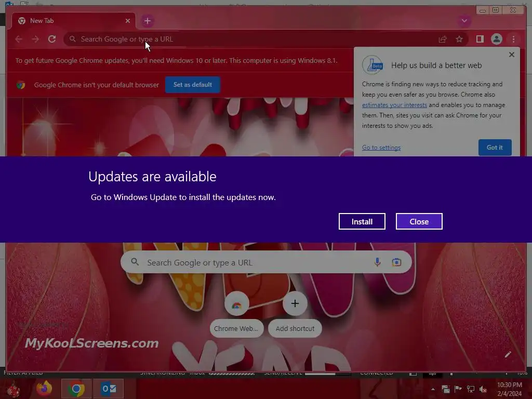Viewport: 532px width, 399px height.
Task: Open the side panel icon
Action: click(x=480, y=39)
